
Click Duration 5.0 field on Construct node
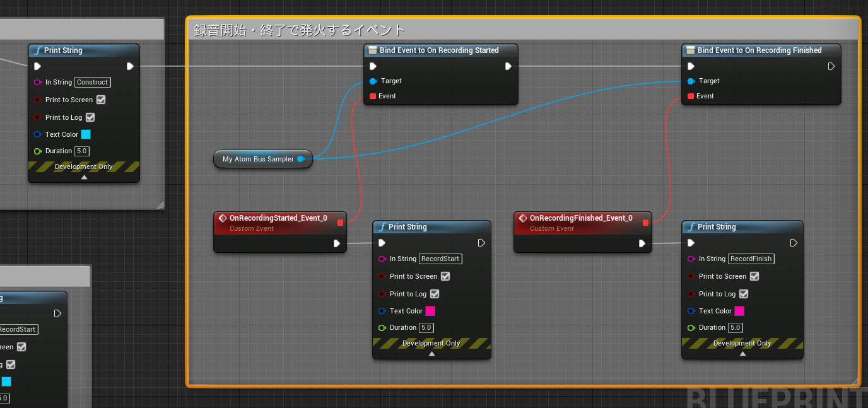coord(81,151)
